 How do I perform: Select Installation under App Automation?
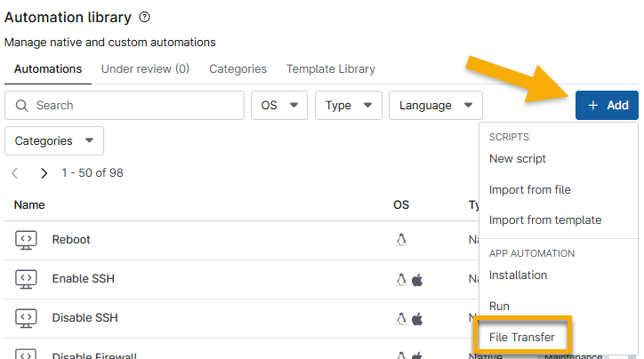click(x=518, y=275)
